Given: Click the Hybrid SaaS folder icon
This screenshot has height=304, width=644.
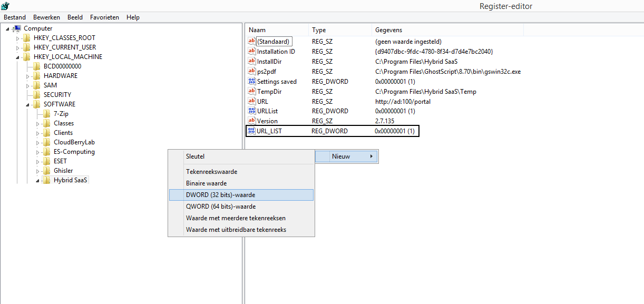Looking at the screenshot, I should (47, 180).
